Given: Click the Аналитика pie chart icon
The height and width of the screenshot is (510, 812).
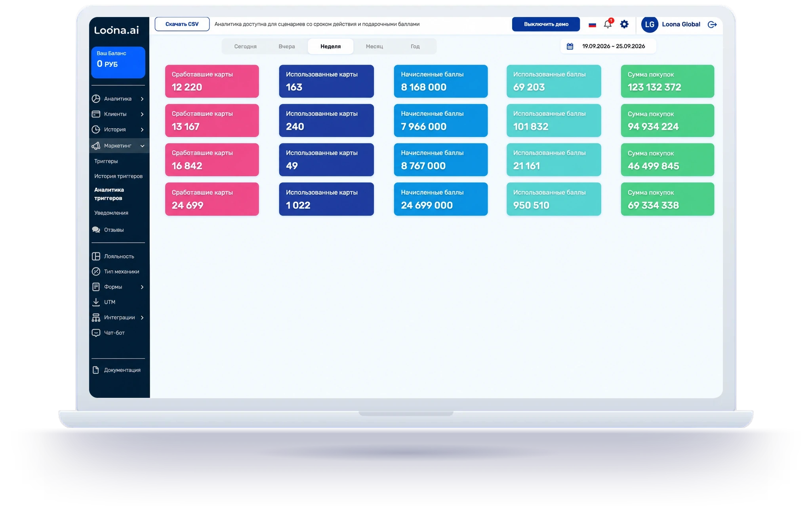Looking at the screenshot, I should (x=96, y=99).
